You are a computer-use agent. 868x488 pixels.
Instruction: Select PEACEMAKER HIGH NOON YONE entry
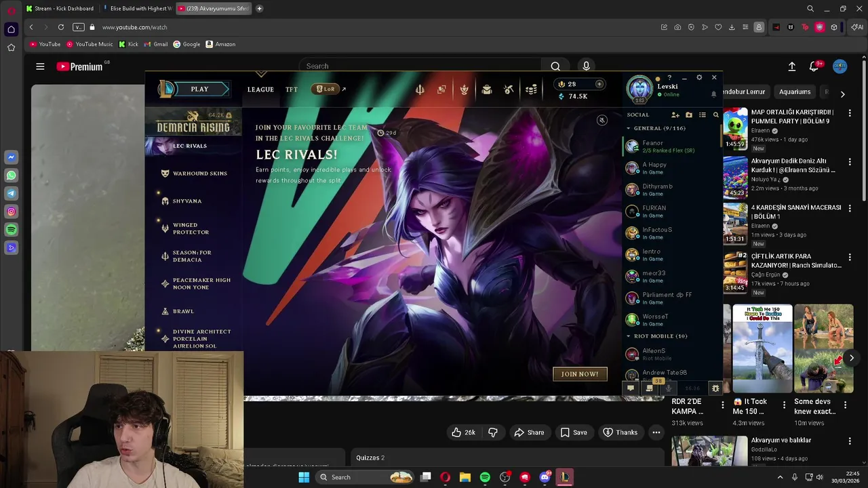pyautogui.click(x=195, y=283)
